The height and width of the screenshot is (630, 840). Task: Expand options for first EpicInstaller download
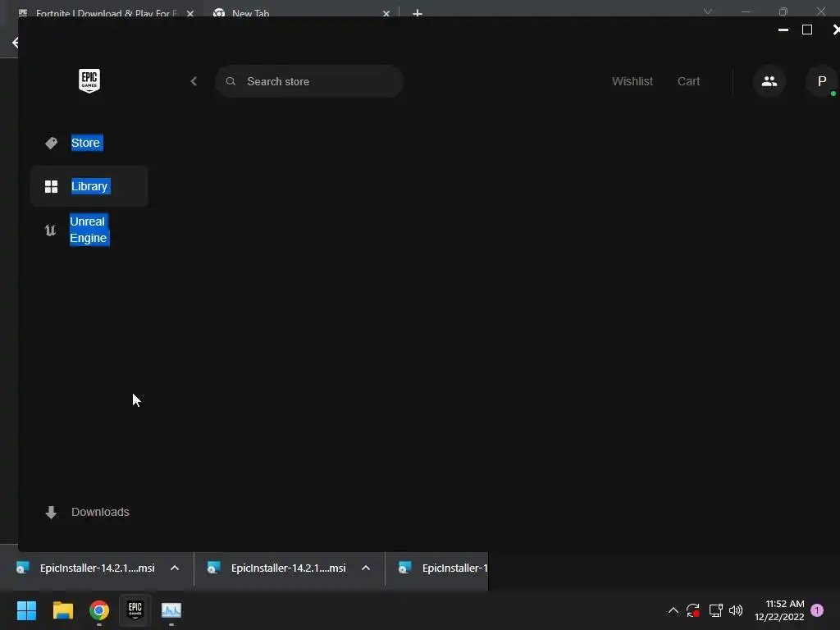coord(175,568)
